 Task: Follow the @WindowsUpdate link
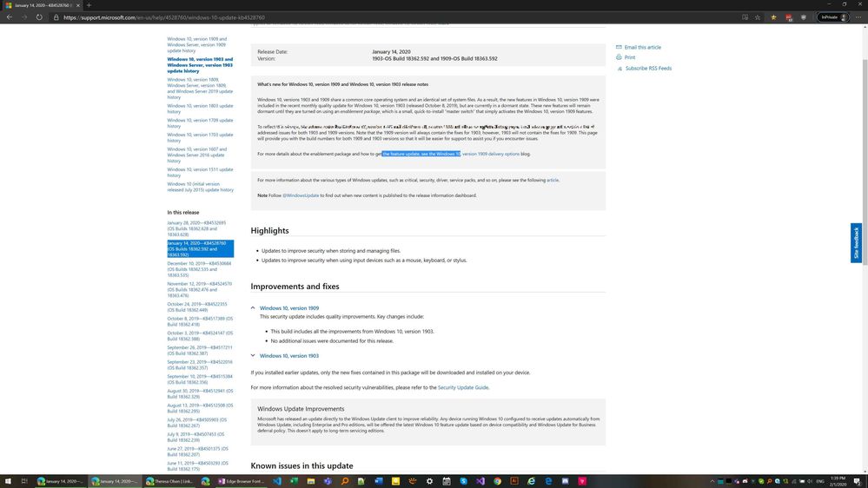pyautogui.click(x=301, y=195)
